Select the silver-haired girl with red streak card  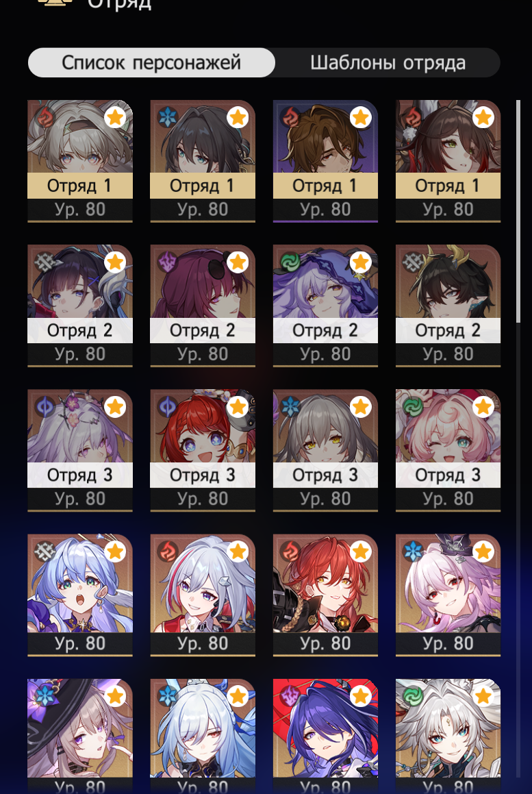click(x=203, y=595)
